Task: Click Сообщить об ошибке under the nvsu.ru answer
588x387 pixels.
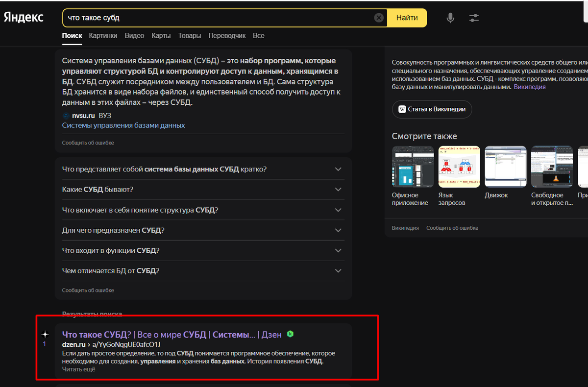Action: pyautogui.click(x=88, y=143)
